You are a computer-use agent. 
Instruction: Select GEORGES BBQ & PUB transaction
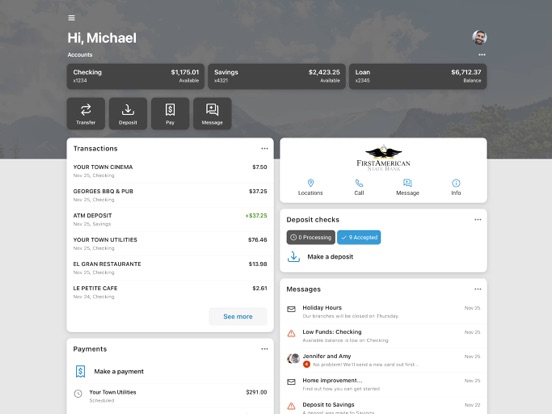170,195
